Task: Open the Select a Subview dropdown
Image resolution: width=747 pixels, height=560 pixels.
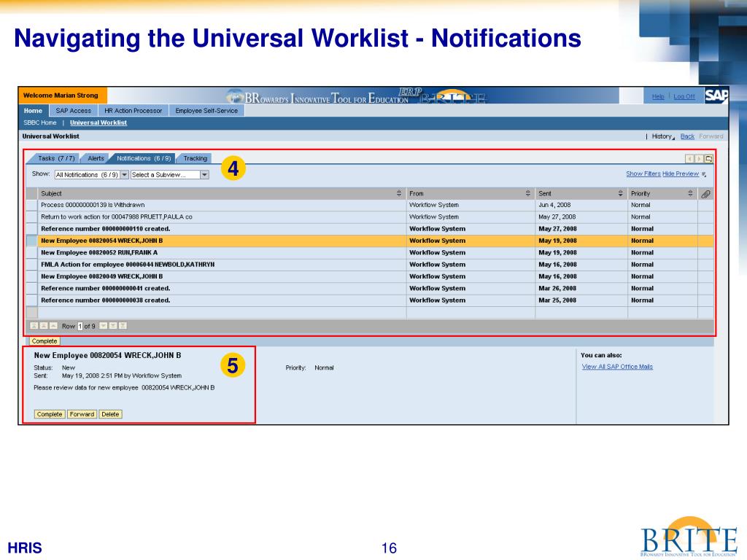Action: click(x=169, y=175)
